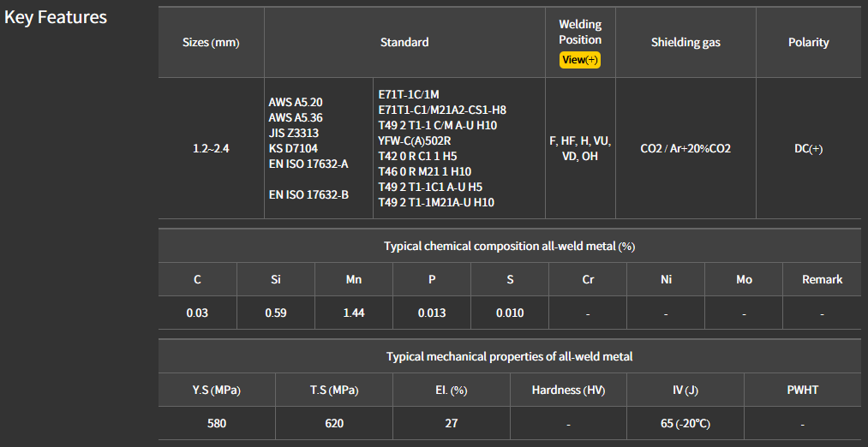The width and height of the screenshot is (868, 447).
Task: Click the Typical chemical composition table title
Action: tap(509, 247)
